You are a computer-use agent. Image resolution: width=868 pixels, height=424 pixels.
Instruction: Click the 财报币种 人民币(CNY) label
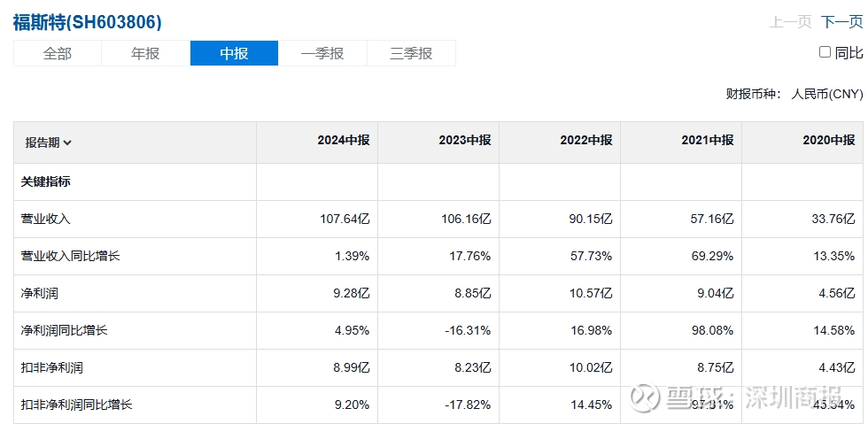(794, 94)
